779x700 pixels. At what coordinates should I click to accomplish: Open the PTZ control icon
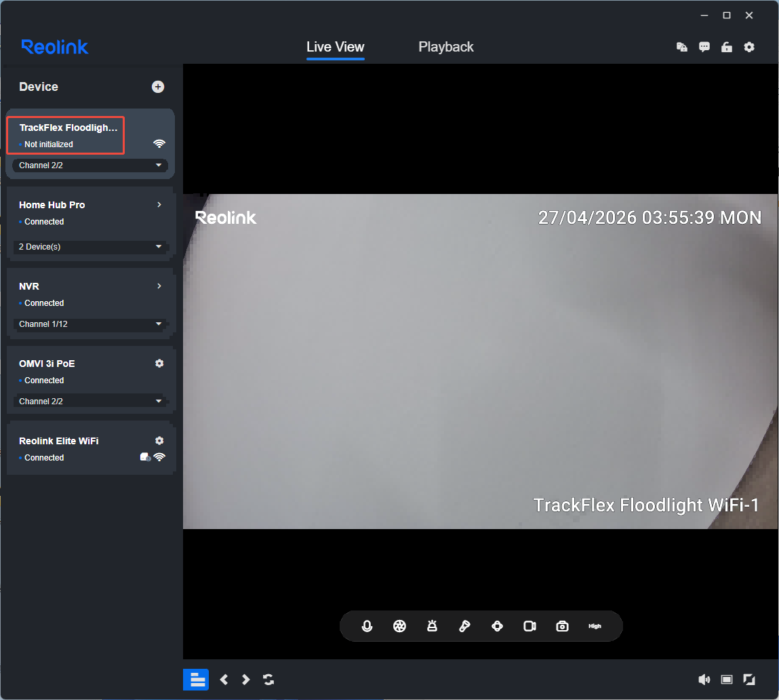498,627
